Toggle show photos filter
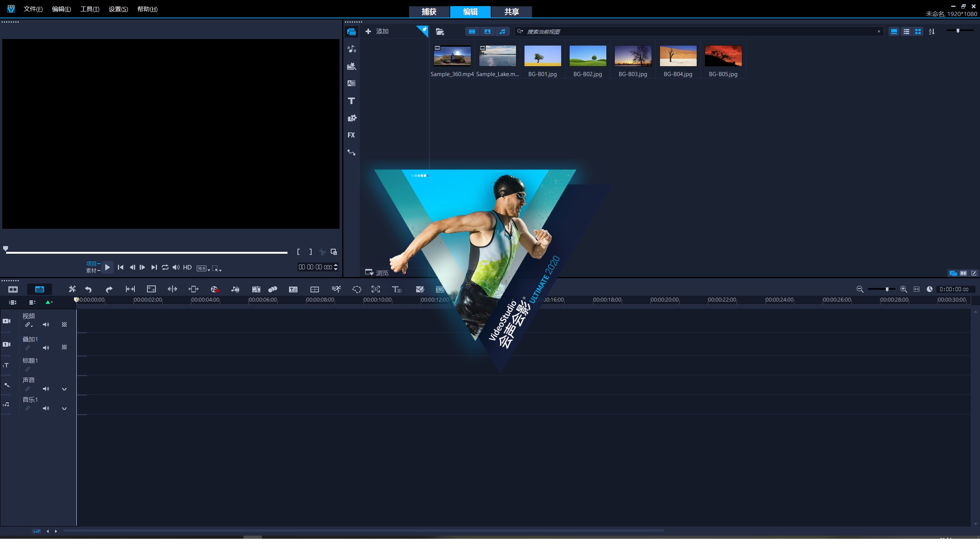This screenshot has width=980, height=551. click(x=487, y=32)
